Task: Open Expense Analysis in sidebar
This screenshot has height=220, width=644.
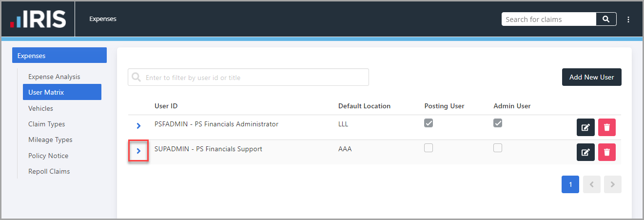Action: tap(54, 77)
